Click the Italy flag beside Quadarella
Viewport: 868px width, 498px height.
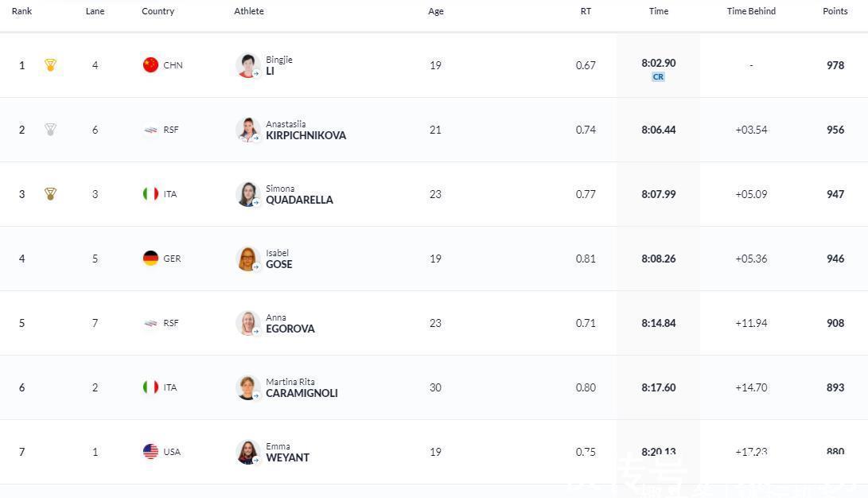pos(150,194)
